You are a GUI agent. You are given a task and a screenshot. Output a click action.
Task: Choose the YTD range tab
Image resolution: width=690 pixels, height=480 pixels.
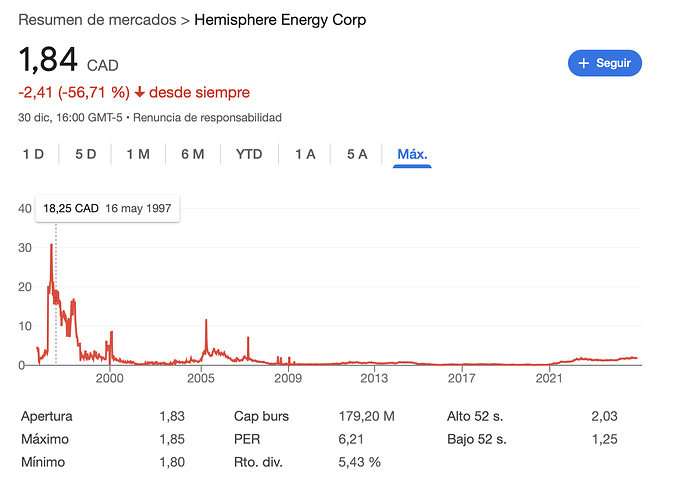point(249,154)
